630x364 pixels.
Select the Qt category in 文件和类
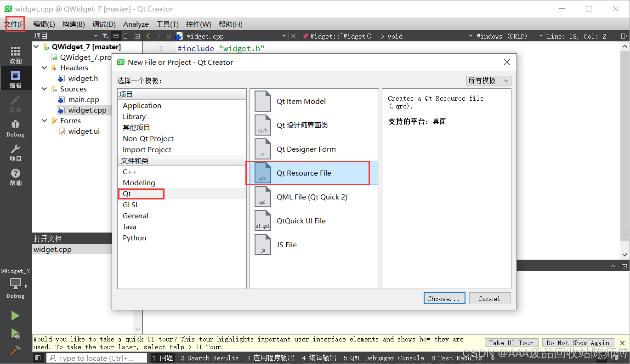[x=182, y=193]
